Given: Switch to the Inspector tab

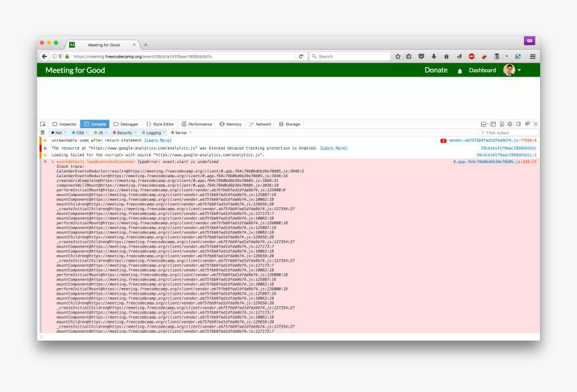Looking at the screenshot, I should click(x=64, y=124).
